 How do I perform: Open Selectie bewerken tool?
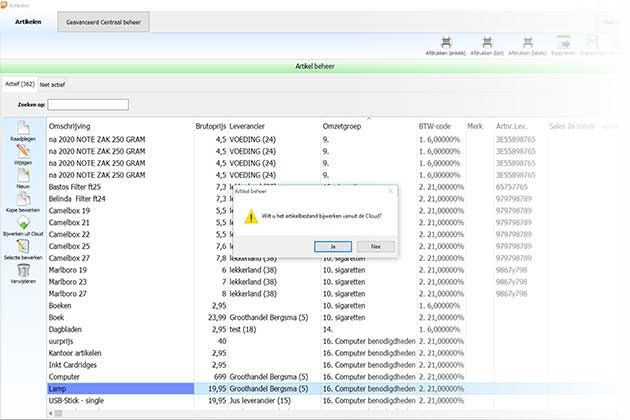pyautogui.click(x=22, y=249)
